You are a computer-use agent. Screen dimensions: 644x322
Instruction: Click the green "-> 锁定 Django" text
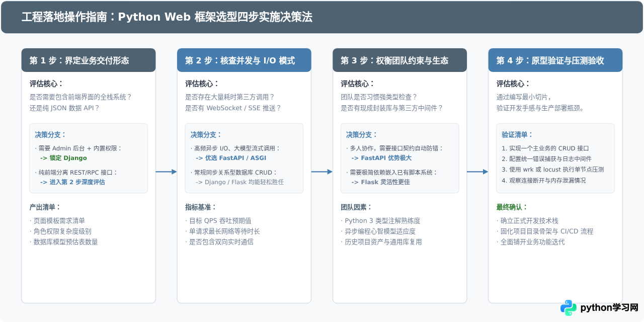(x=64, y=158)
